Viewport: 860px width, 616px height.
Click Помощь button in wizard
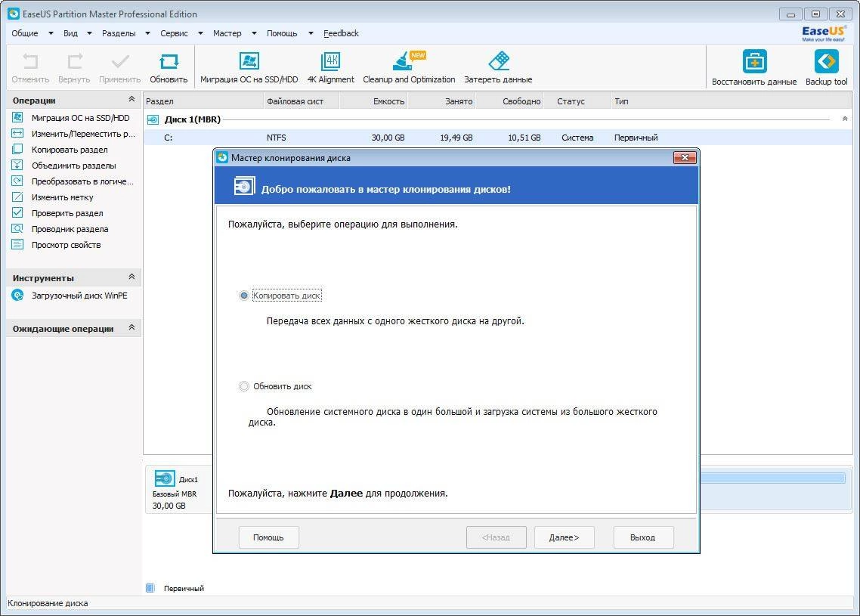(269, 537)
